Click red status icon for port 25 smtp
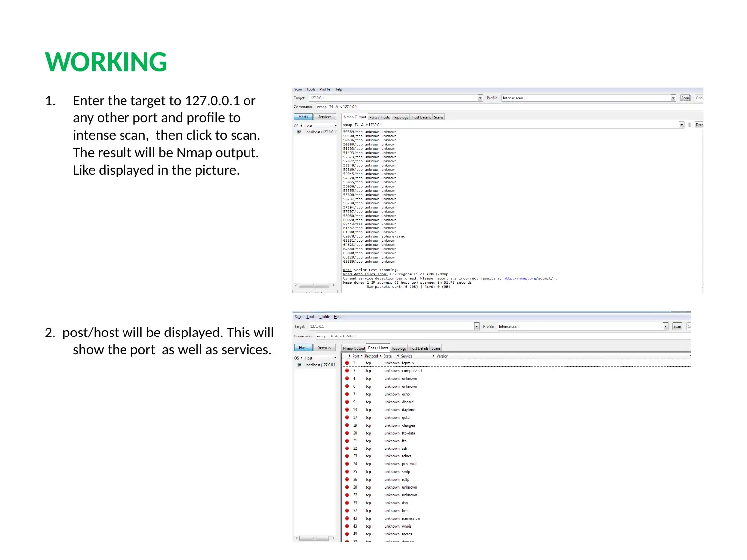 pyautogui.click(x=347, y=472)
